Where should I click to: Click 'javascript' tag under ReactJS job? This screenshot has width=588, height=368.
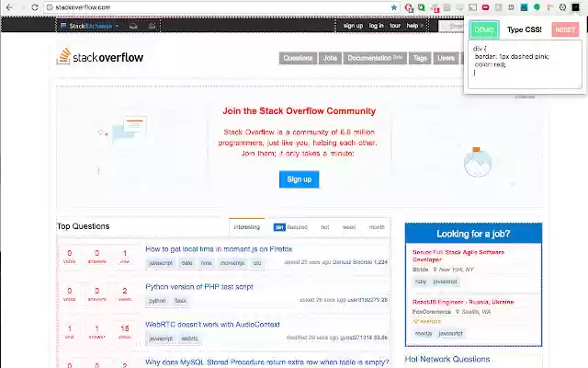tap(450, 333)
